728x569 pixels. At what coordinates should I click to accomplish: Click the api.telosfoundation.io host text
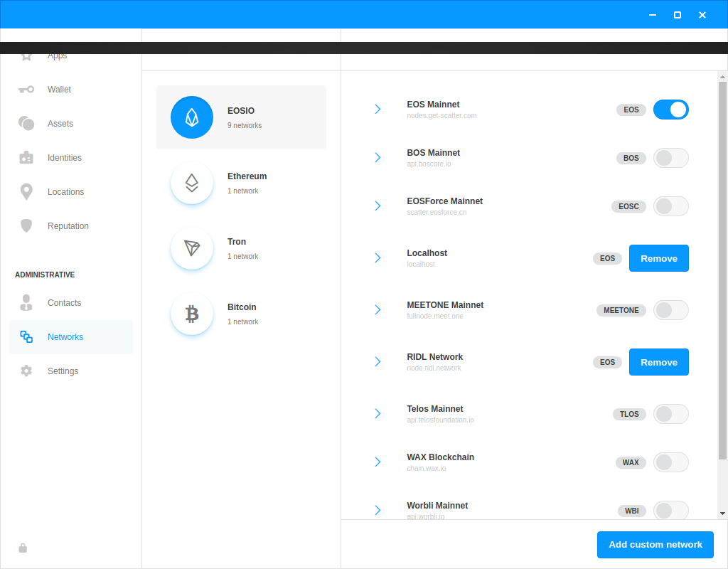coord(440,420)
